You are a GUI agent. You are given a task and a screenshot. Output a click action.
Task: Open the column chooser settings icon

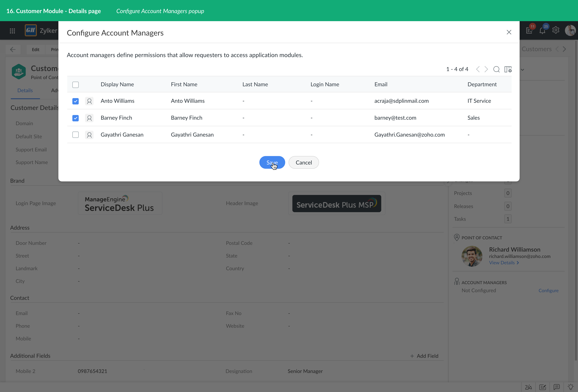click(508, 69)
